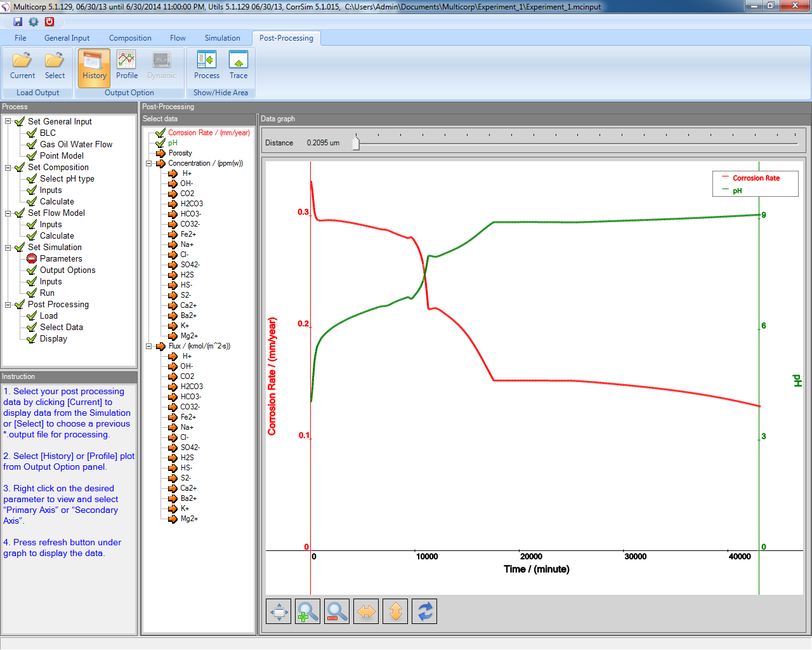Image resolution: width=812 pixels, height=650 pixels.
Task: Click the Distance slider thumb
Action: (x=356, y=143)
